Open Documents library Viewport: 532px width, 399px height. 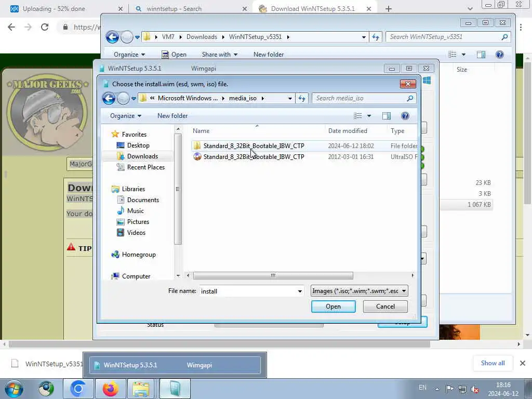point(143,200)
